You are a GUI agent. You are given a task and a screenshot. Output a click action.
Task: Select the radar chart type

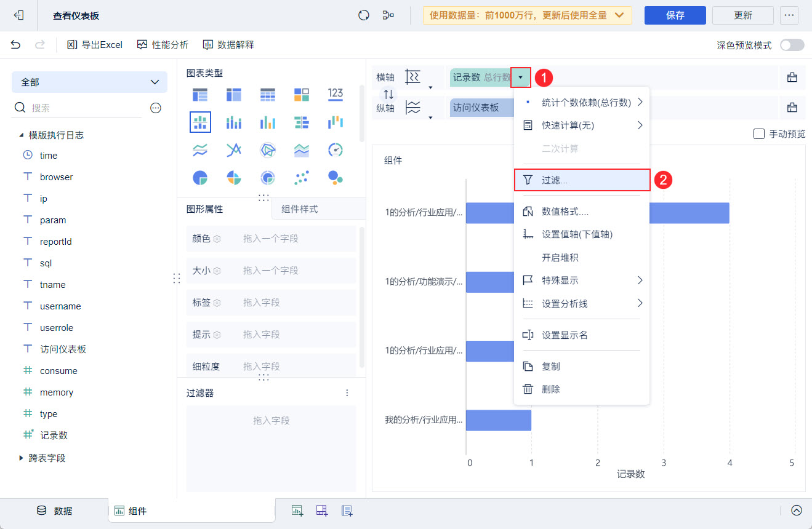coord(268,149)
